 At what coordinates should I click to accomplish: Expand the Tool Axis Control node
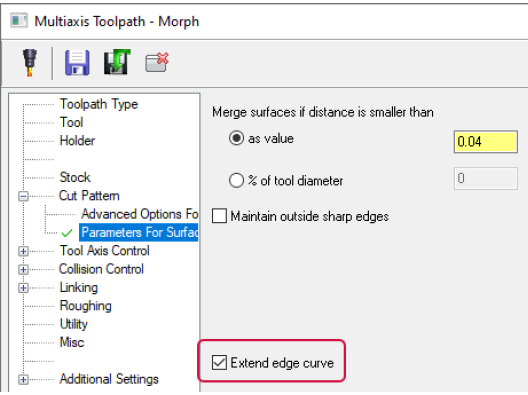pyautogui.click(x=24, y=251)
